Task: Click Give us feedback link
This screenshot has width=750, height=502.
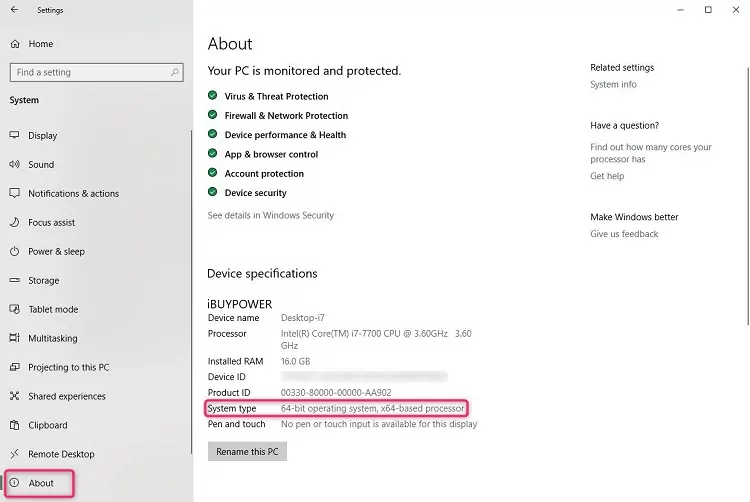Action: 624,234
